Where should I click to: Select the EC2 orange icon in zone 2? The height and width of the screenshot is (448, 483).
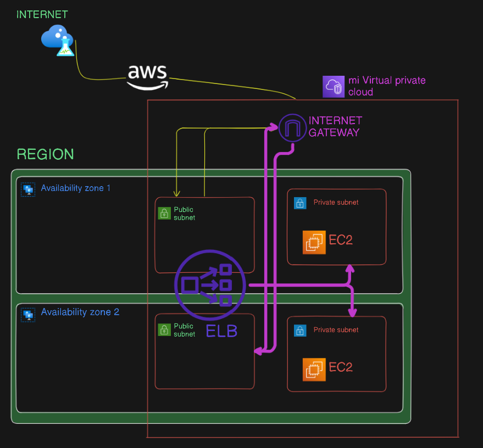tap(314, 369)
